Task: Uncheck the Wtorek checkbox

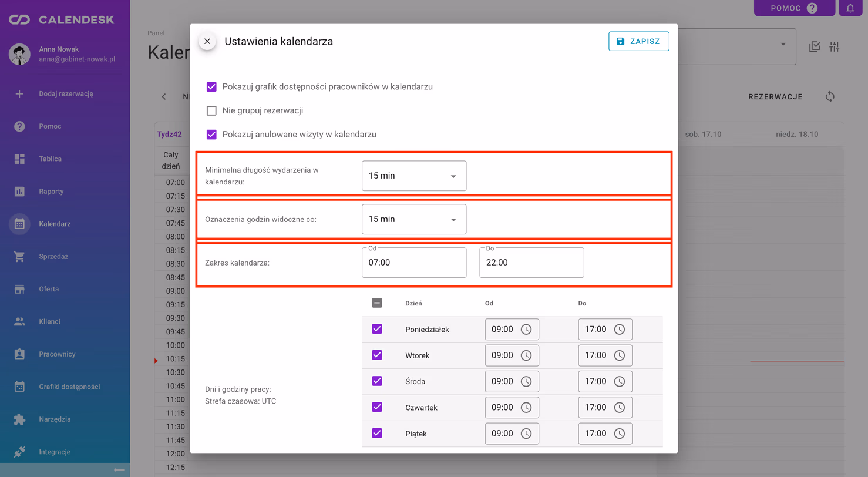Action: click(x=377, y=355)
